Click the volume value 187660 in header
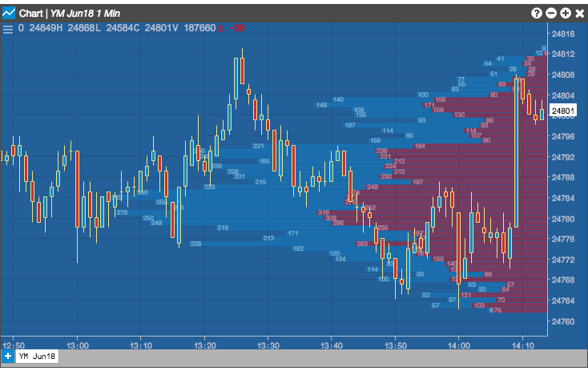 [199, 28]
